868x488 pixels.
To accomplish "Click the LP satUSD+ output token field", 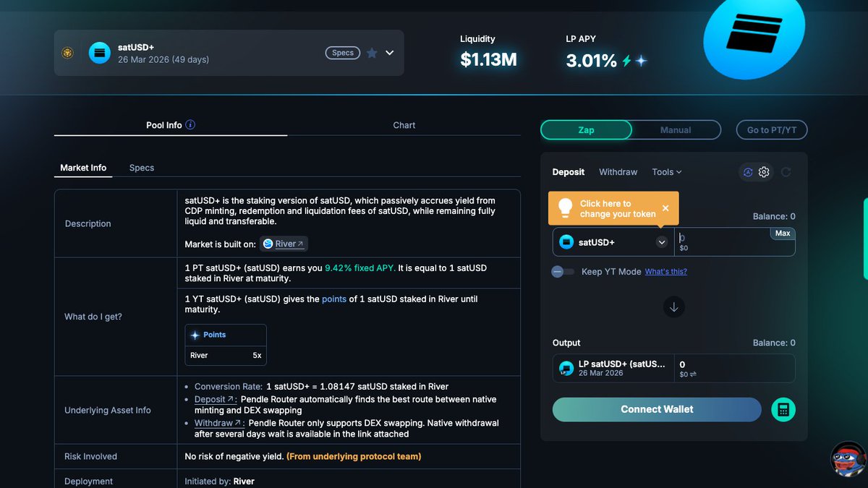I will 613,368.
